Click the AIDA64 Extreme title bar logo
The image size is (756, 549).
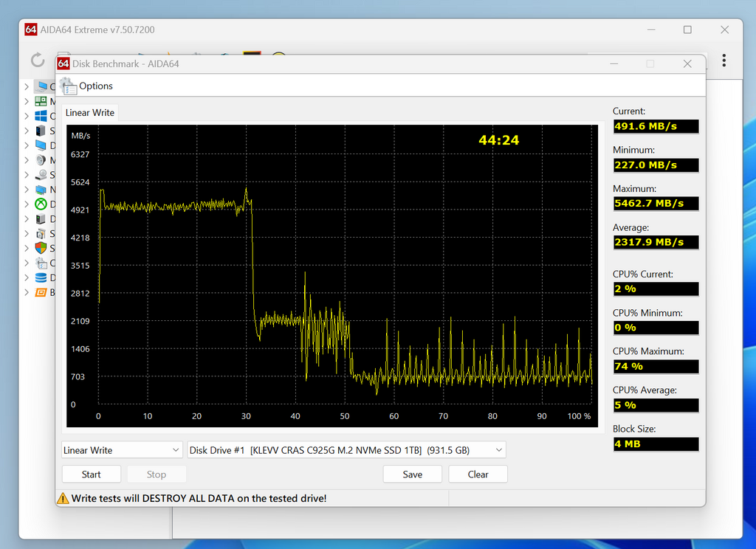pos(31,30)
